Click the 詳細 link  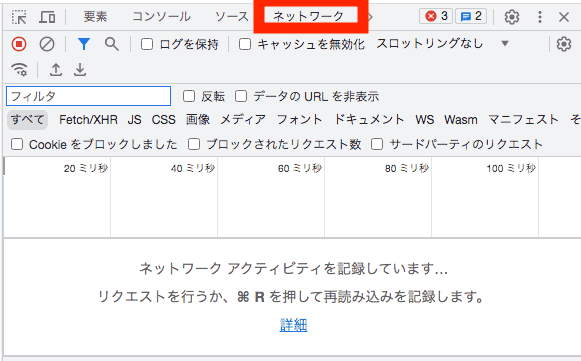293,325
